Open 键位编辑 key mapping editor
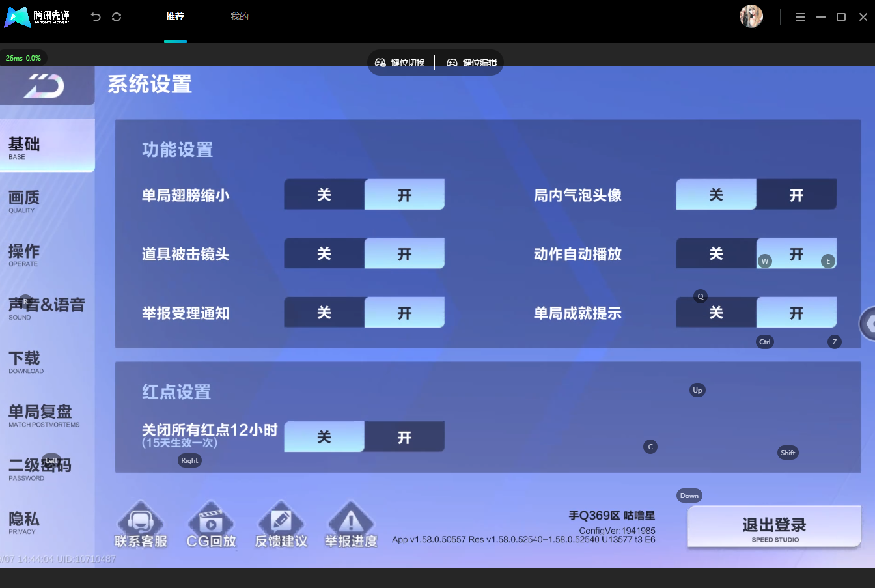 (471, 63)
